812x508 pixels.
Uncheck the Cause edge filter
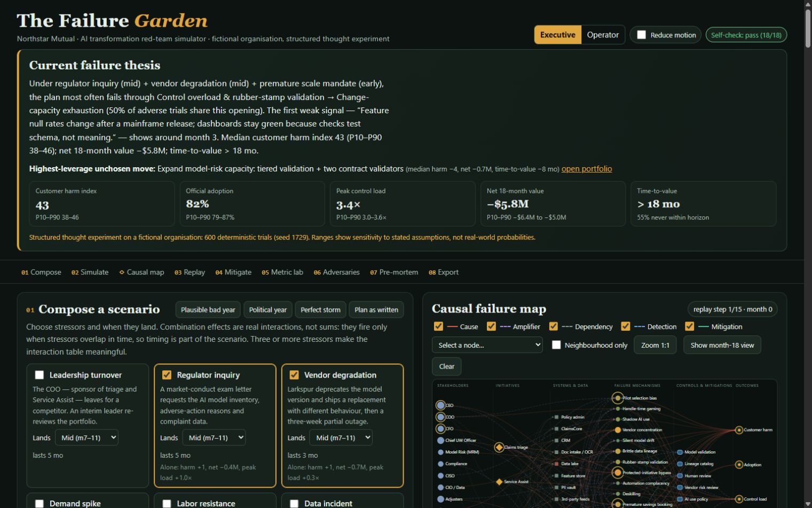[x=438, y=326]
